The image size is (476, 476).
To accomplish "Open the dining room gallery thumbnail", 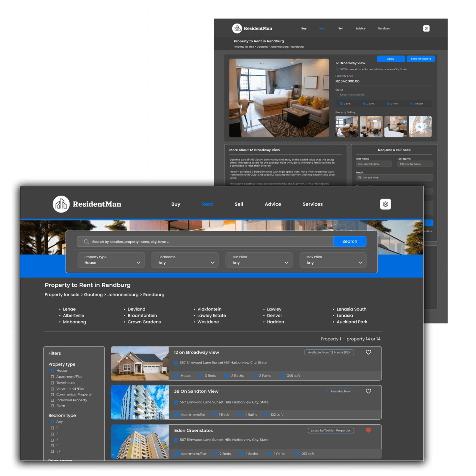I will (x=371, y=126).
